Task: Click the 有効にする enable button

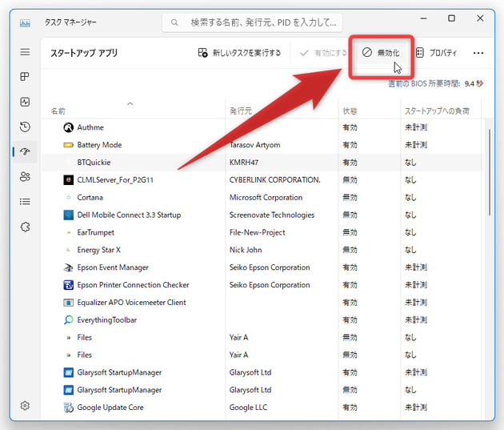Action: click(x=323, y=53)
